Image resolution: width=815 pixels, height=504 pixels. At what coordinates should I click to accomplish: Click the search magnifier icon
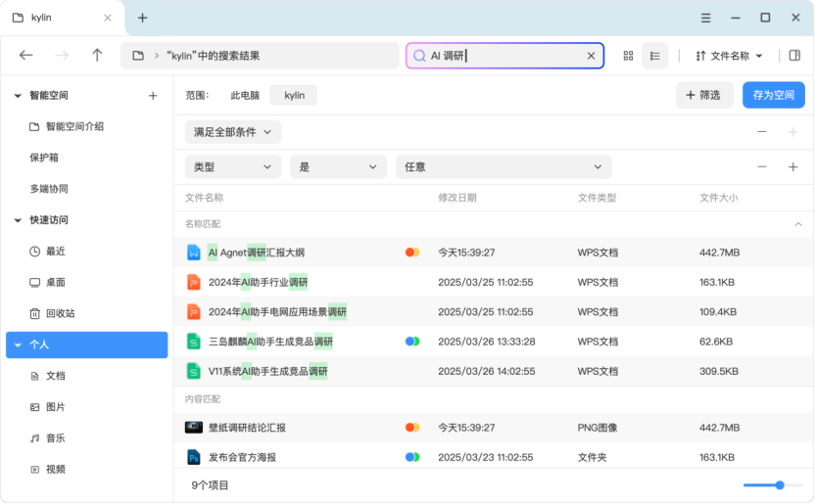419,56
